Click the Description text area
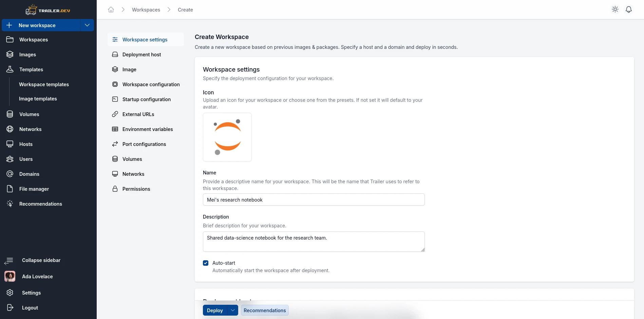 click(x=314, y=242)
